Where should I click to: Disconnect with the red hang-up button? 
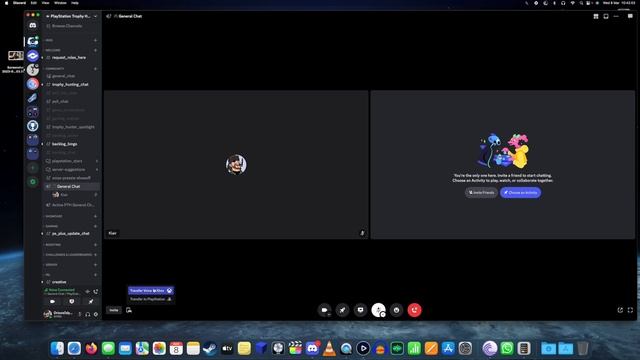(414, 310)
